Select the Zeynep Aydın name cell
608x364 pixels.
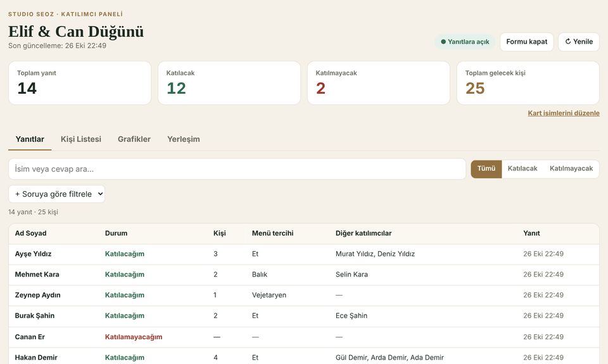37,295
